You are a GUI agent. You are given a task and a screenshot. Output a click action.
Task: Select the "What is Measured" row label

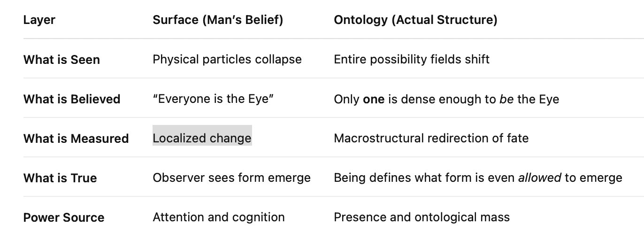[x=76, y=139]
